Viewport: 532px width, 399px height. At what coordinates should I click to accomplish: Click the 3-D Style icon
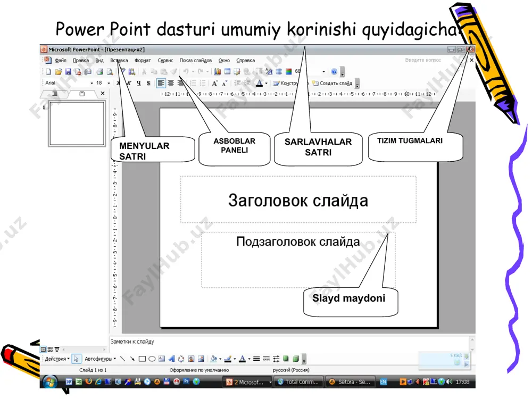(x=295, y=359)
